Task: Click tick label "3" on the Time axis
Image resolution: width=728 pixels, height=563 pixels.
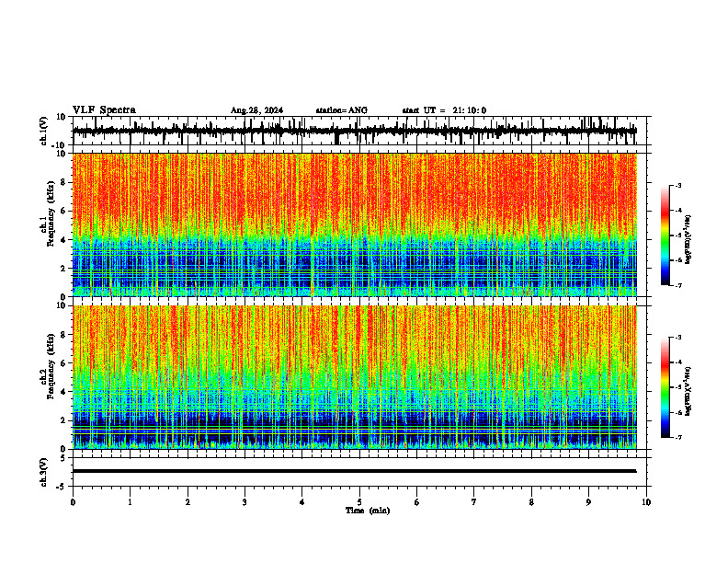Action: point(245,502)
